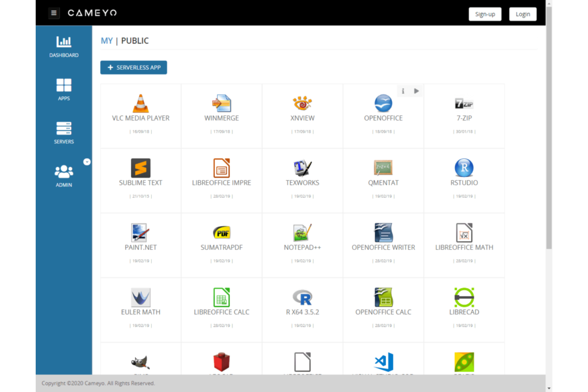Screen dimensions: 588x392
Task: Play the OpenOffice application
Action: pyautogui.click(x=416, y=91)
